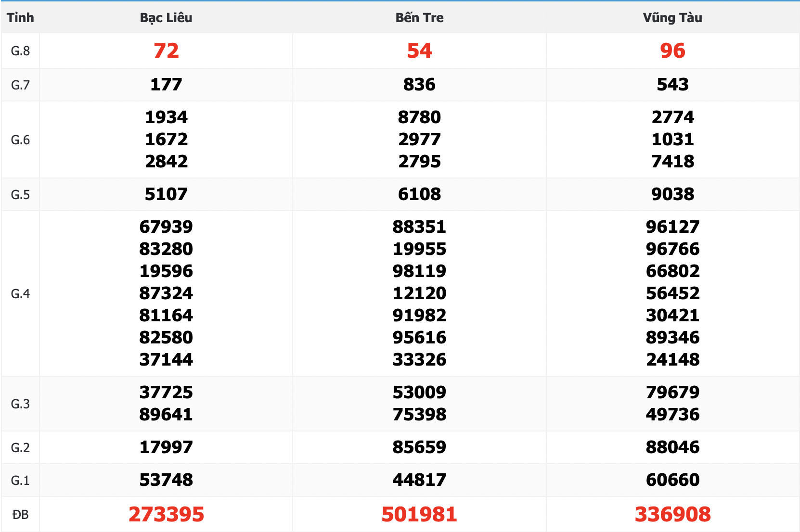The image size is (800, 532).
Task: Select Bạc Liêu G.1 number 53748
Action: (166, 480)
